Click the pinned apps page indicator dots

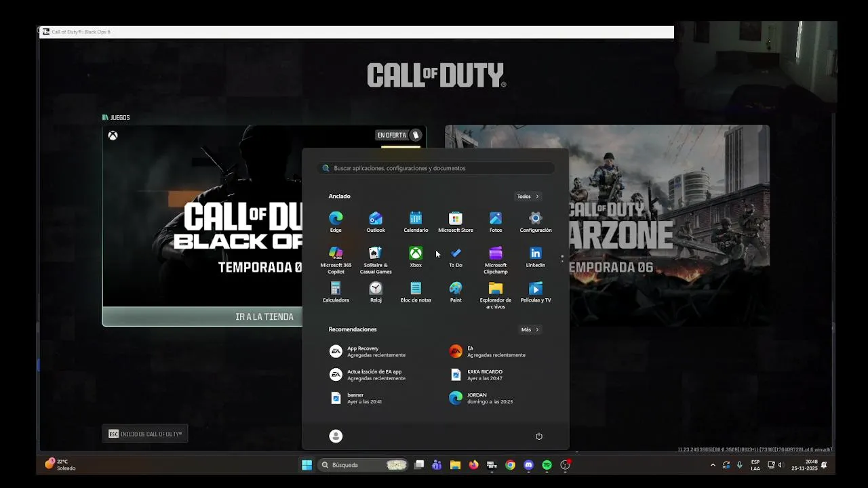click(x=562, y=258)
